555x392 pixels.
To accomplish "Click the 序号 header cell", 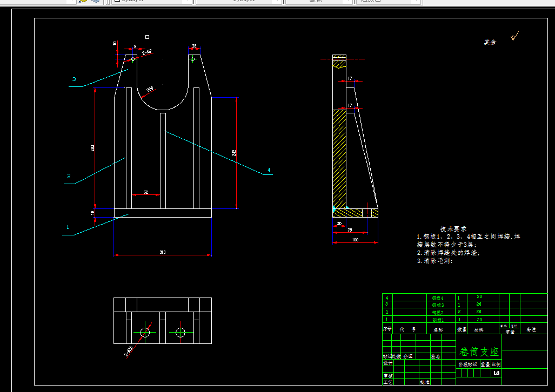I will point(387,329).
